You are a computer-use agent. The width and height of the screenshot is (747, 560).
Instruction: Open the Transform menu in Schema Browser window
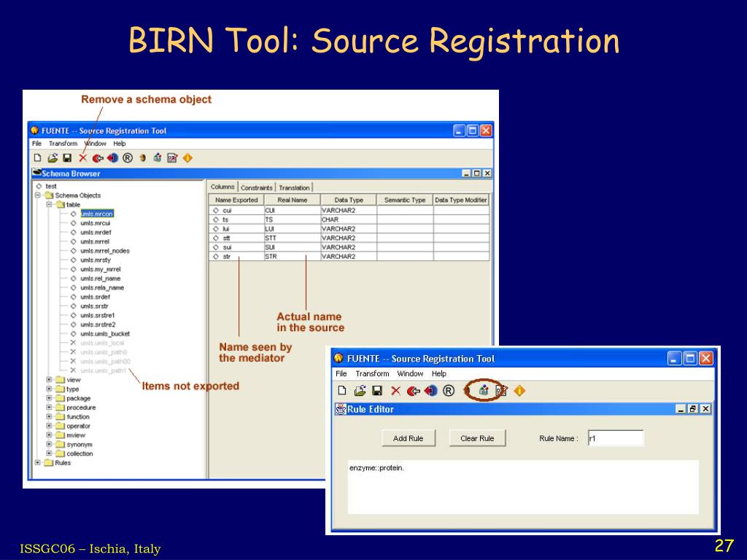click(63, 144)
